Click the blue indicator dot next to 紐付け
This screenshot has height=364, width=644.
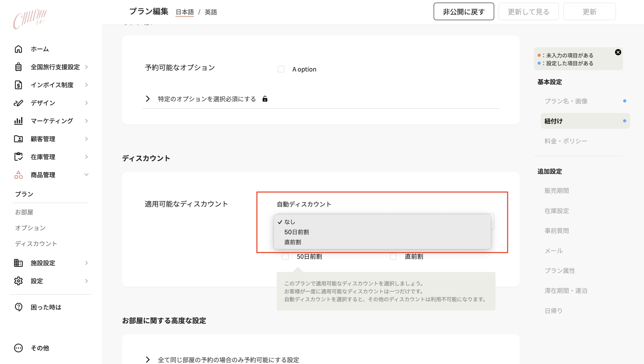624,121
